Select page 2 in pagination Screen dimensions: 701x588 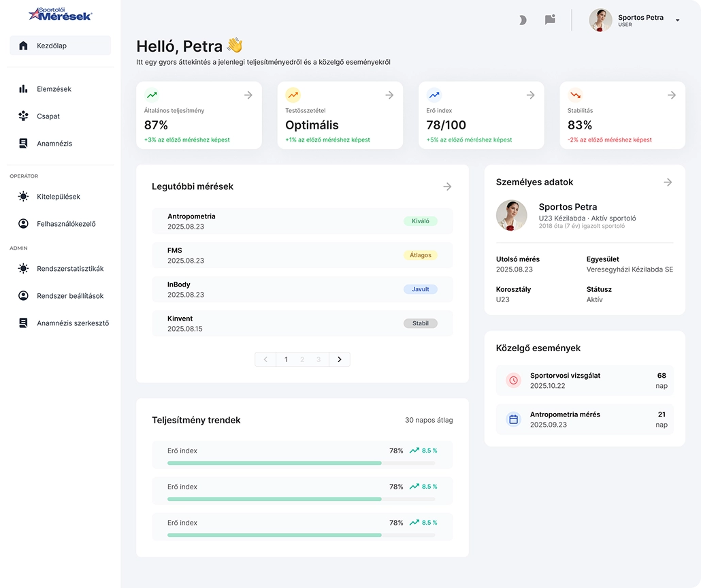tap(302, 359)
